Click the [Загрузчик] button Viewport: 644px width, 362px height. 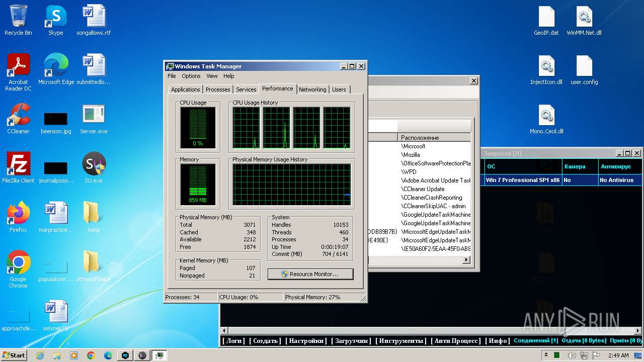click(x=351, y=341)
